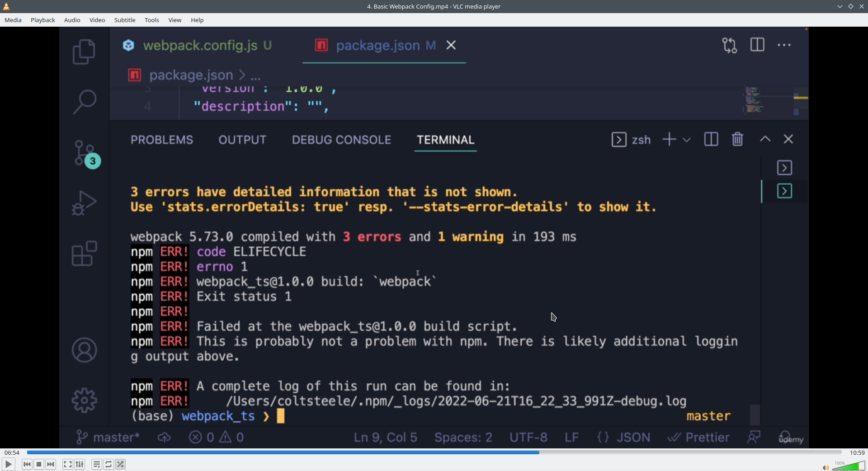The width and height of the screenshot is (868, 471).
Task: Open the Video menu
Action: pos(97,20)
